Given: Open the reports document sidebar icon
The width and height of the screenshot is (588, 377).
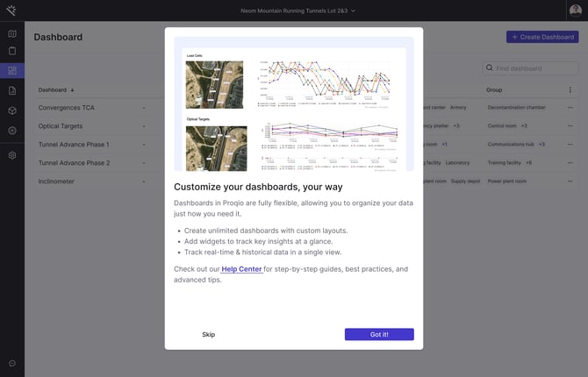Looking at the screenshot, I should point(12,90).
